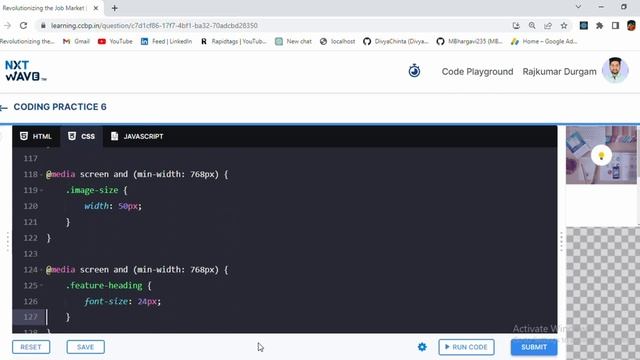
Task: Click the blue square extension icon
Action: coord(584,25)
